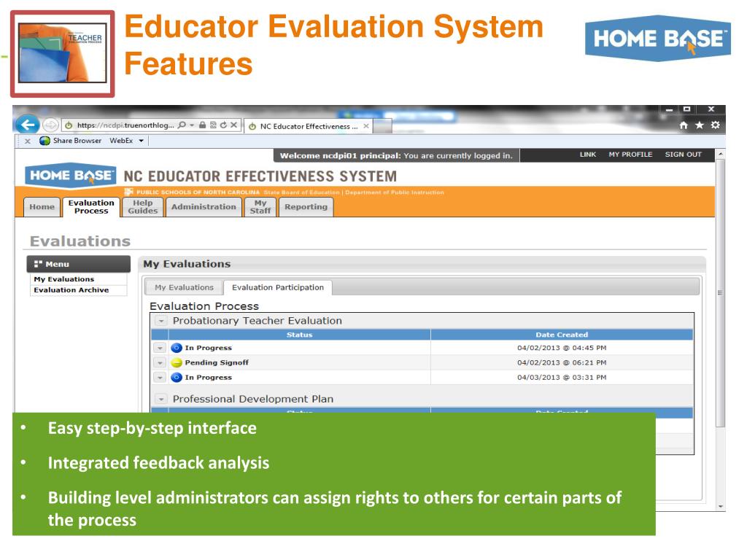Click the Status column header
The width and height of the screenshot is (747, 560).
(x=299, y=335)
